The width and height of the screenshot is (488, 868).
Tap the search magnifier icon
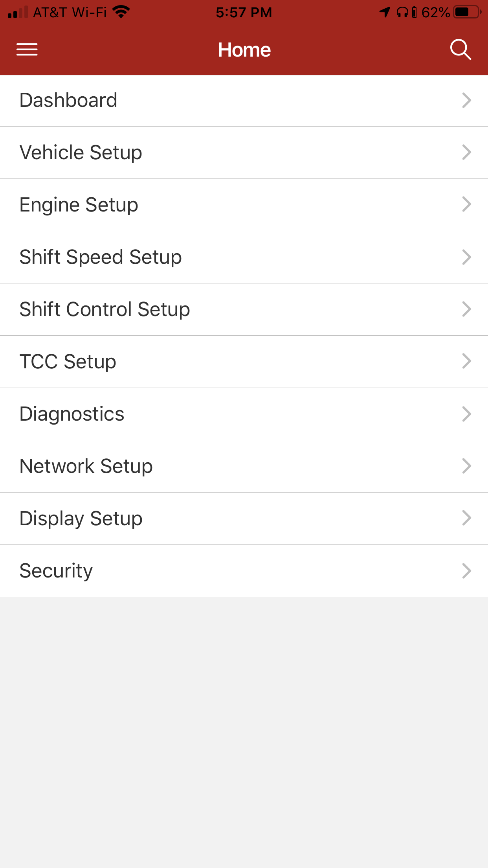click(x=460, y=50)
